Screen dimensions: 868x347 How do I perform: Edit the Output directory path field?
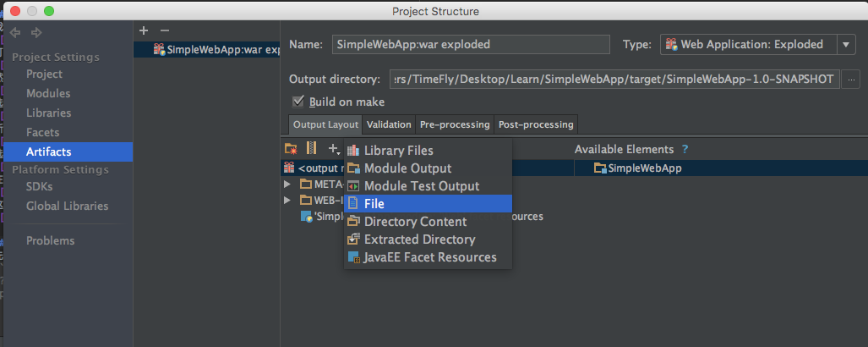pyautogui.click(x=614, y=80)
